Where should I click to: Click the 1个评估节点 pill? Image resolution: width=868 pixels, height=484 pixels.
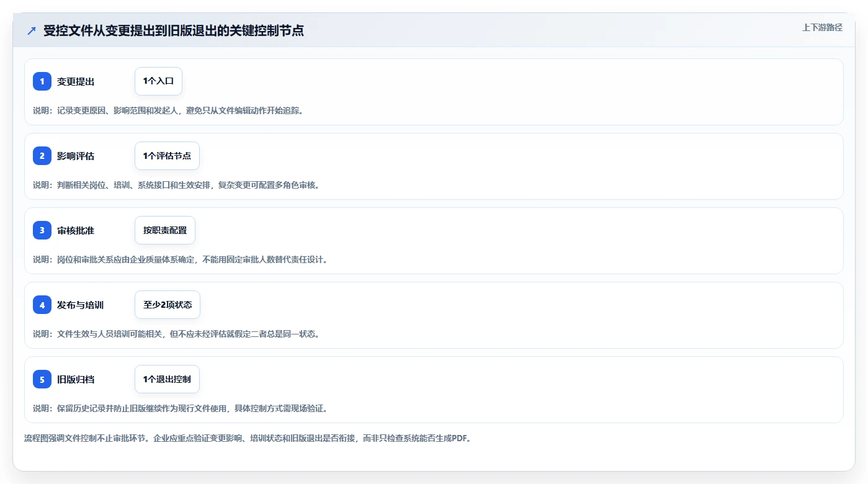(167, 156)
